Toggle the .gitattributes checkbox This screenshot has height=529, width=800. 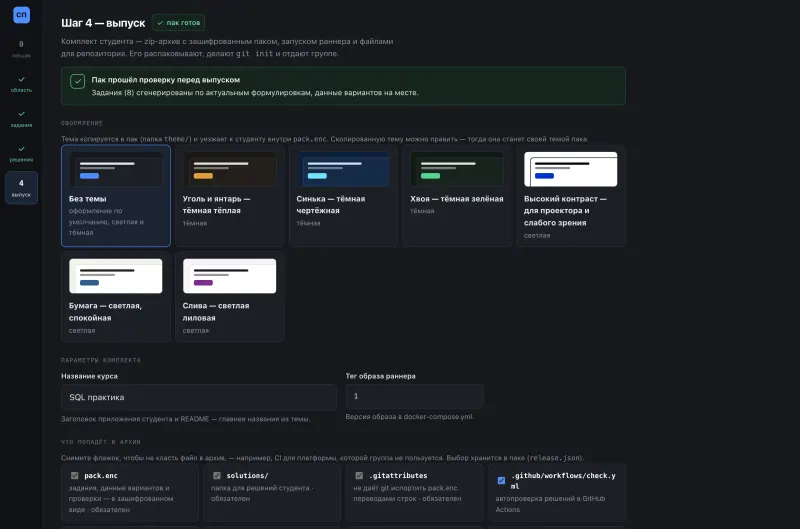pyautogui.click(x=359, y=475)
